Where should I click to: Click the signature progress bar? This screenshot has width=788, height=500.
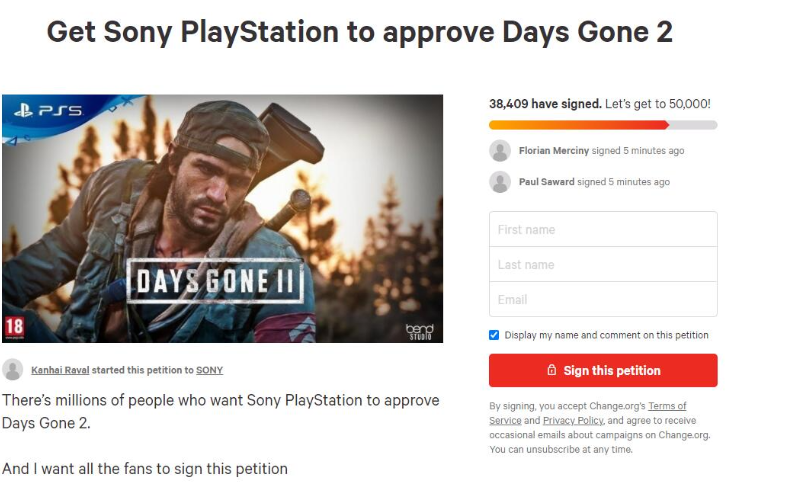click(x=602, y=125)
